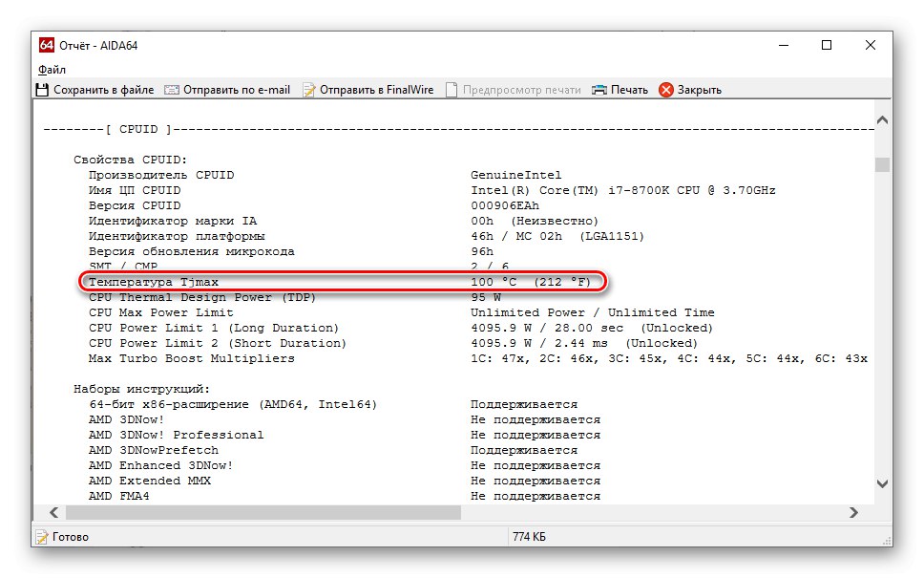924x578 pixels.
Task: Click the printer icon
Action: click(598, 90)
